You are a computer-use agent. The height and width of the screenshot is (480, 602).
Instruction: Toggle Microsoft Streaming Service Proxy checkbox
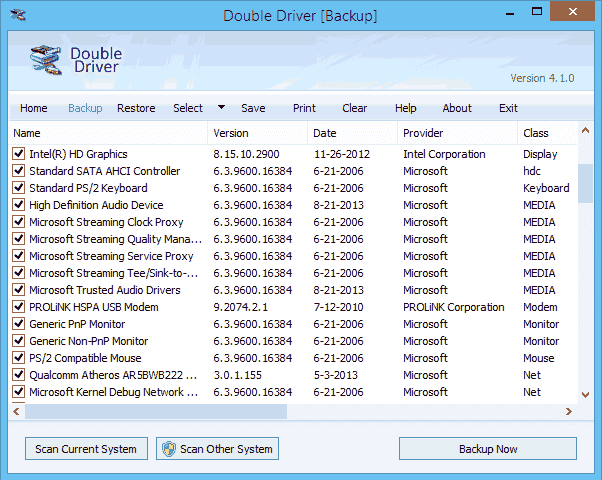[x=18, y=255]
